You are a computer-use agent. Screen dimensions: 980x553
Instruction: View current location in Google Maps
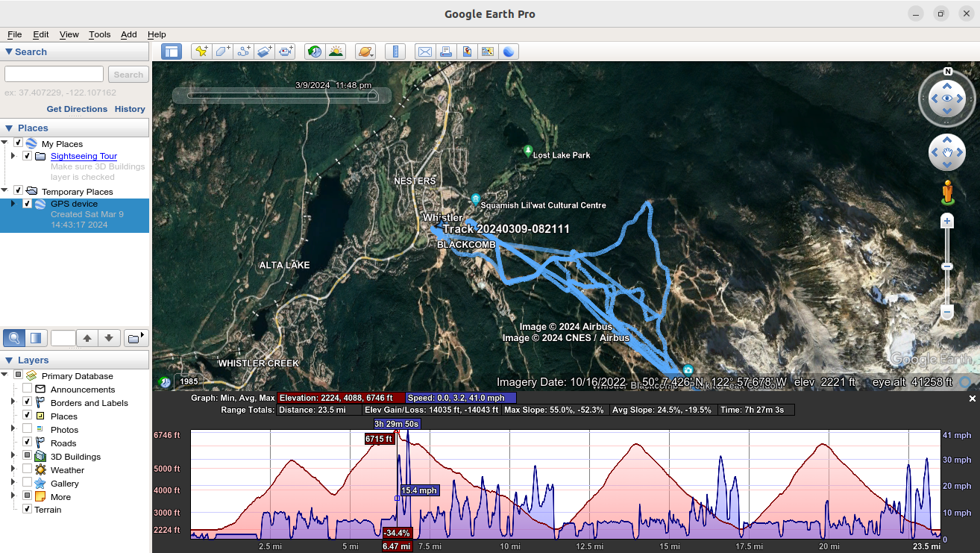click(x=488, y=51)
